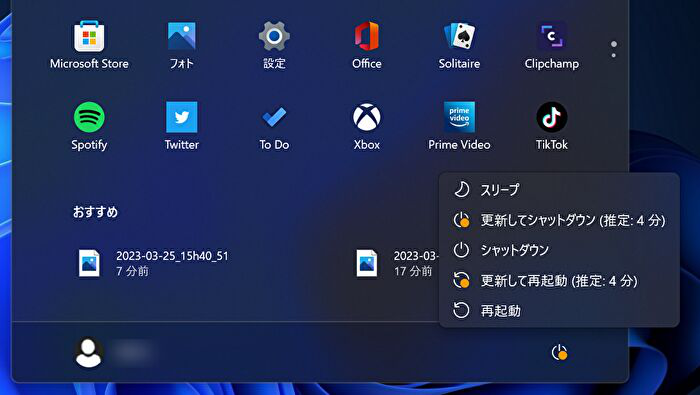
Task: Open 設定 gear icon
Action: [274, 45]
